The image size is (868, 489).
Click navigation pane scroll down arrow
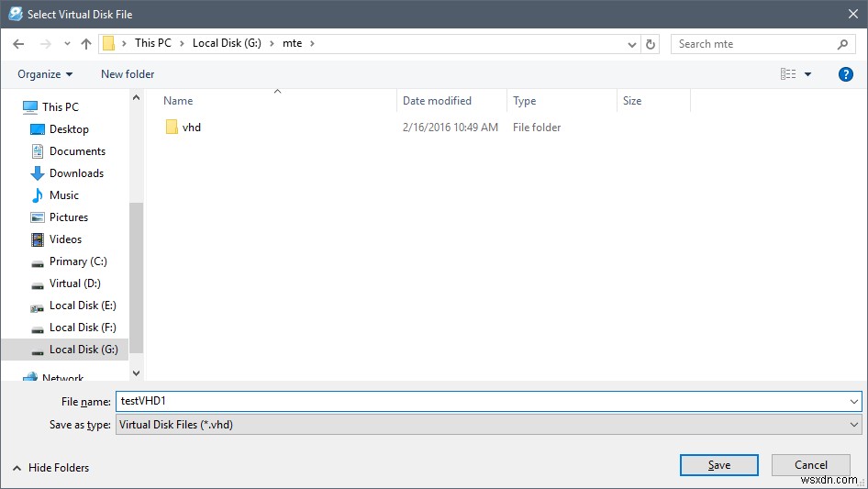pyautogui.click(x=136, y=373)
